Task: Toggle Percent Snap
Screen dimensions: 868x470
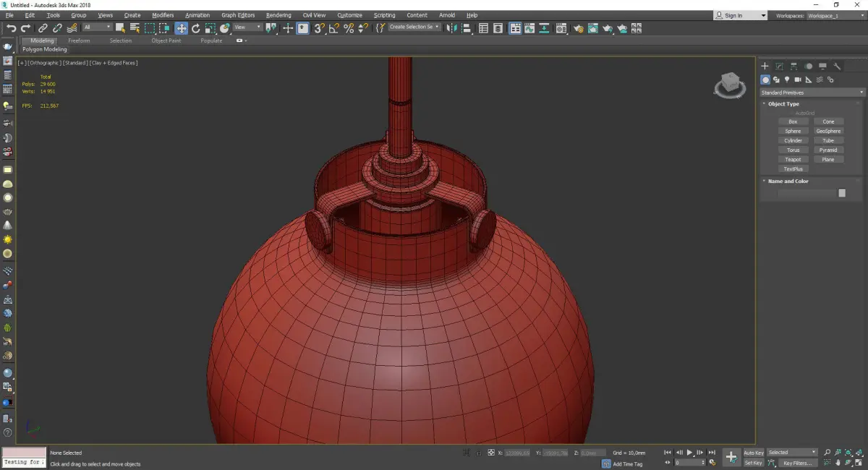Action: pyautogui.click(x=349, y=28)
